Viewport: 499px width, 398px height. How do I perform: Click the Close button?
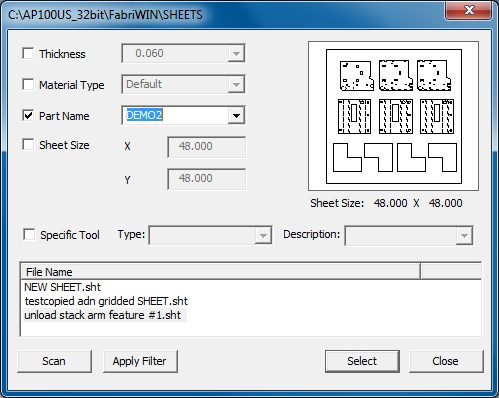[446, 361]
